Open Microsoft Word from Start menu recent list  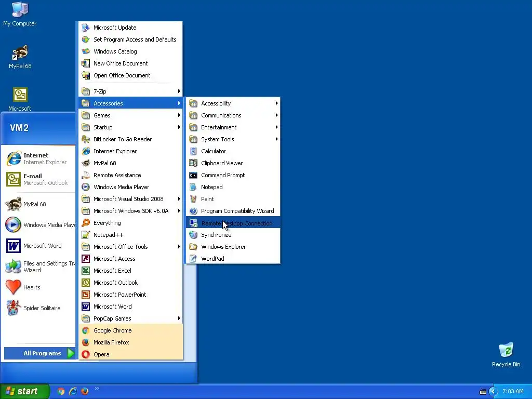(38, 246)
